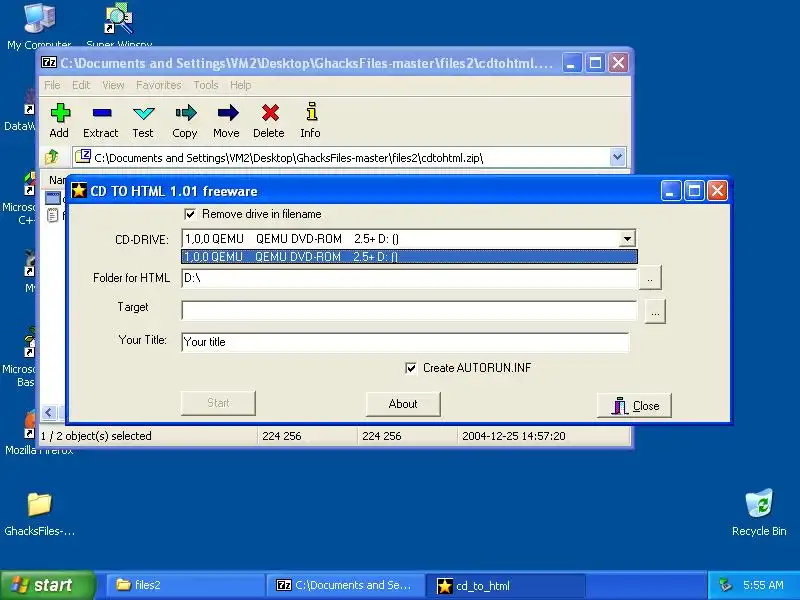This screenshot has height=600, width=800.
Task: Close CD TO HTML with title bar X
Action: [x=717, y=191]
